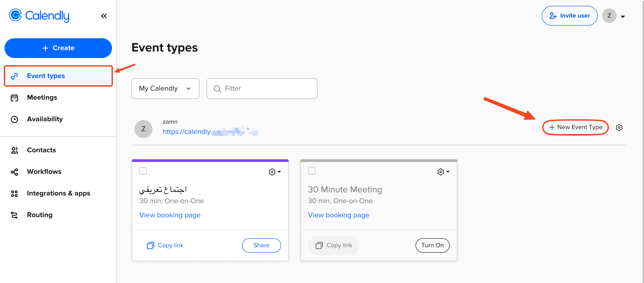Viewport: 644px width, 283px height.
Task: Click the 30 Minute Meeting title
Action: click(345, 189)
